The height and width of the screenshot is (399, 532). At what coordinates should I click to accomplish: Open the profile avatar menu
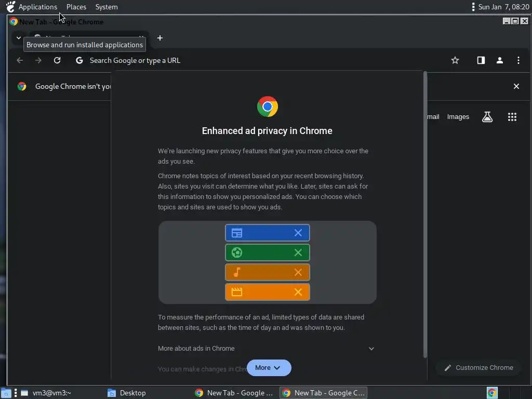click(499, 60)
